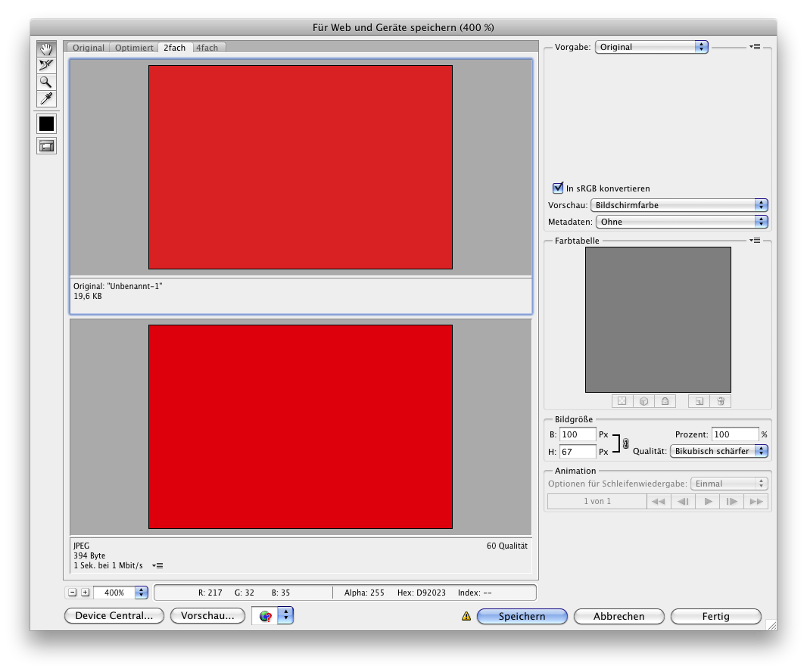This screenshot has height=672, width=807.
Task: Click the H height input field
Action: tap(578, 451)
